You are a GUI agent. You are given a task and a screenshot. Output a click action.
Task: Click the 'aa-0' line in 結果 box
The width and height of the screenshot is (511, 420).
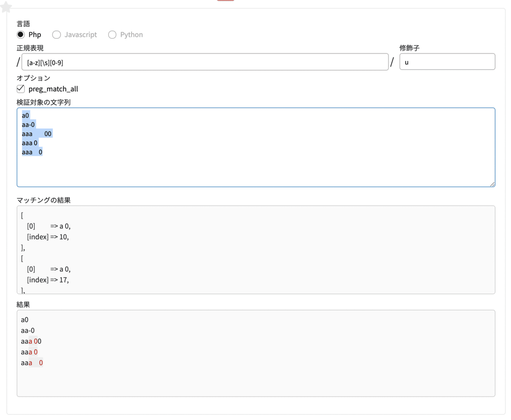tap(28, 330)
